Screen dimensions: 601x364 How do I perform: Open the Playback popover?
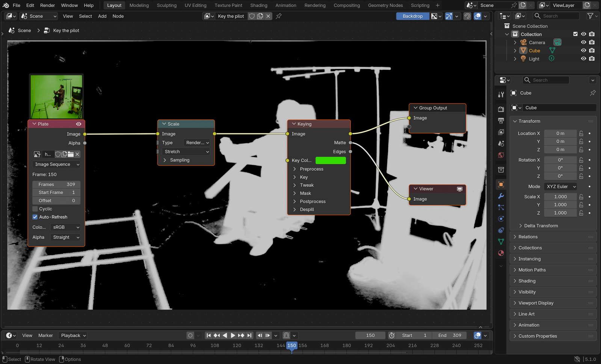[x=74, y=335]
